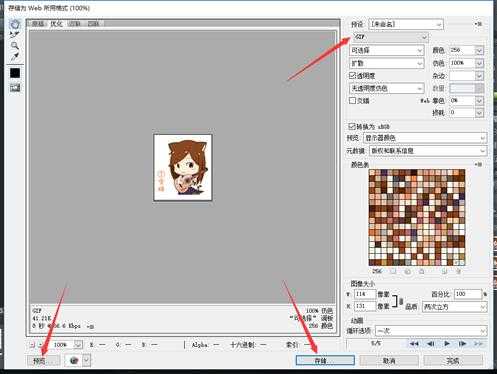This screenshot has height=374, width=497.
Task: Switch to the 原稿 (Original) tab
Action: 38,24
